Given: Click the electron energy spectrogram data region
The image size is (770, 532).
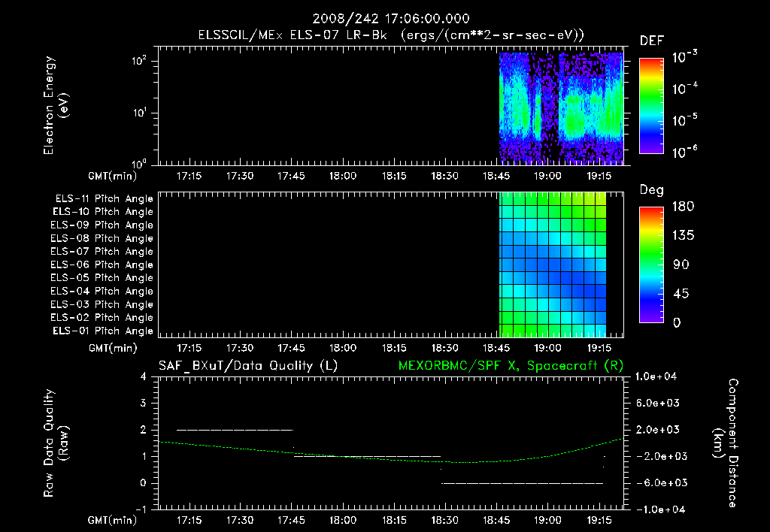Looking at the screenshot, I should tap(561, 108).
